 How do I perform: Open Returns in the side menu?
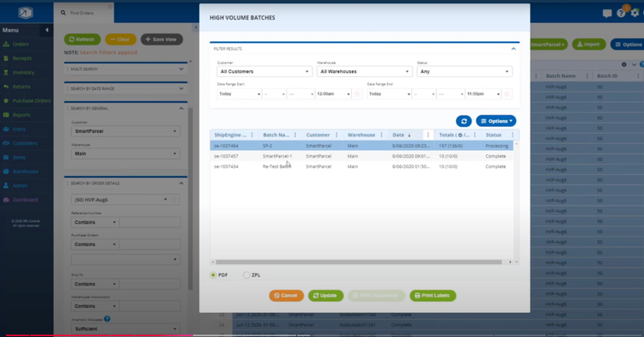(21, 87)
